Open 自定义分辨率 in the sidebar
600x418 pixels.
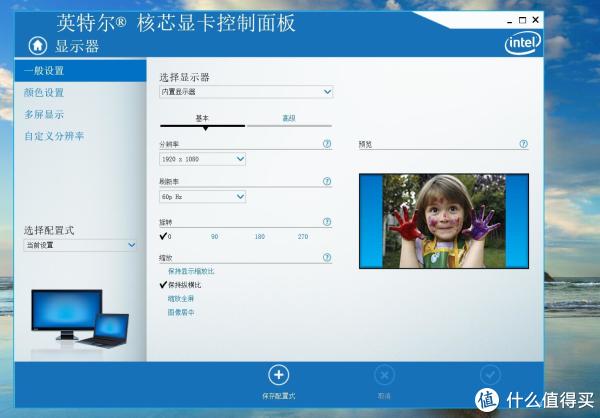click(x=54, y=136)
